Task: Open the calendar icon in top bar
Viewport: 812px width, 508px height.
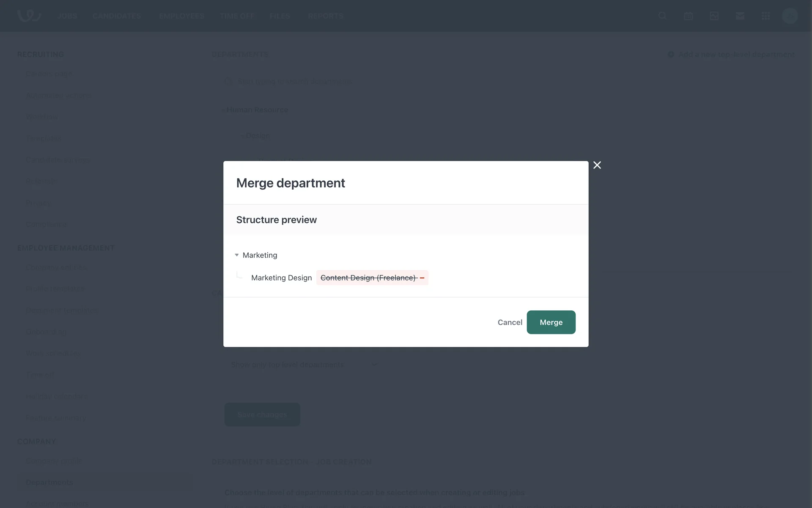Action: pos(688,16)
